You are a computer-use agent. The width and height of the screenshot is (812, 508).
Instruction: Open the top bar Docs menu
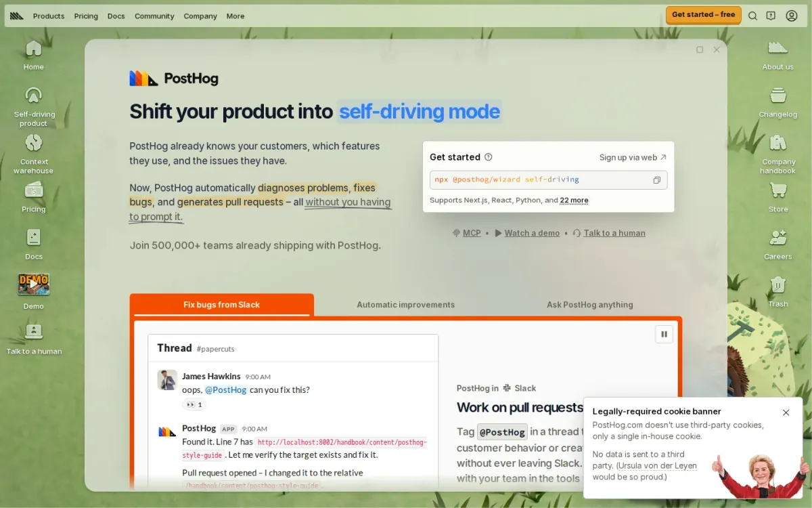pyautogui.click(x=116, y=16)
